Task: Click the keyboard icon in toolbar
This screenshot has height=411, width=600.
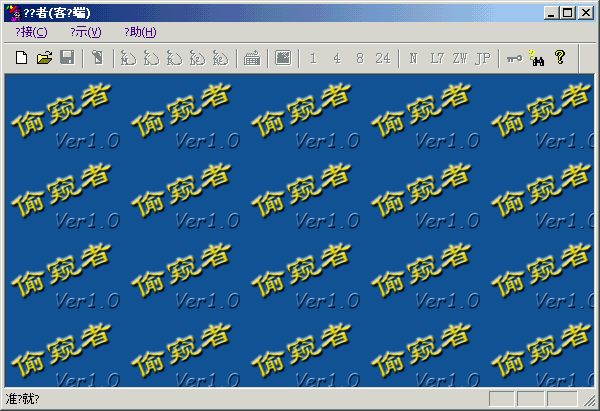Action: 252,58
